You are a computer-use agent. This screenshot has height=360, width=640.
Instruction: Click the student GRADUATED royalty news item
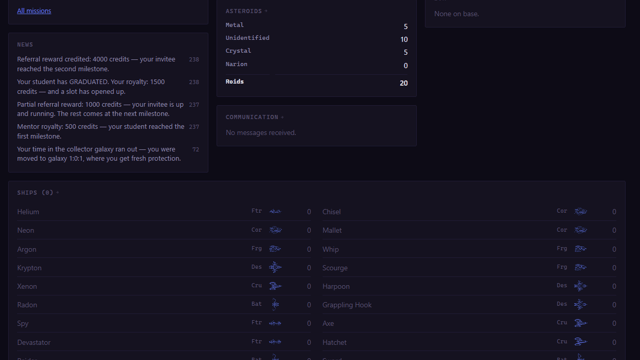point(108,87)
